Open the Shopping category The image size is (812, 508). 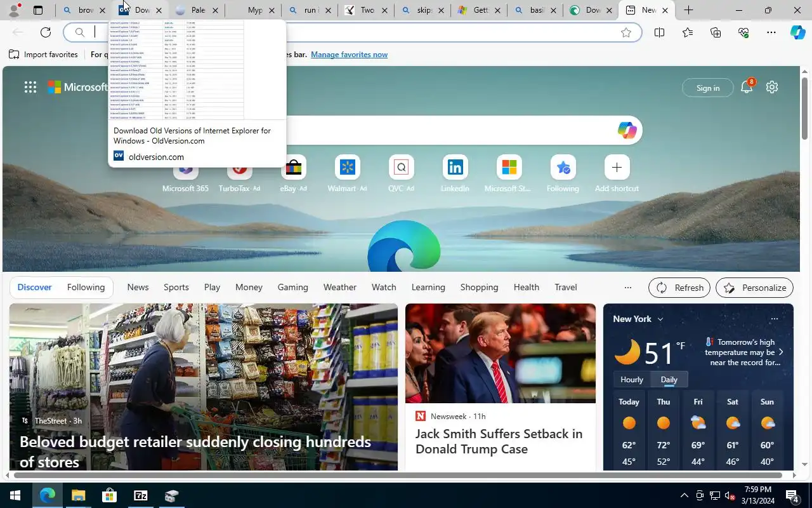[479, 287]
